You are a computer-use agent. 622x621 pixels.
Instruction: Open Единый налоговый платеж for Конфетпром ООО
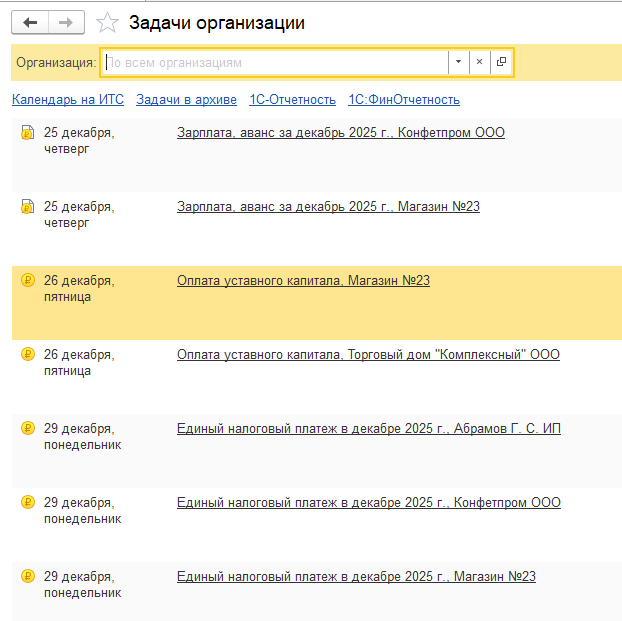[x=368, y=502]
